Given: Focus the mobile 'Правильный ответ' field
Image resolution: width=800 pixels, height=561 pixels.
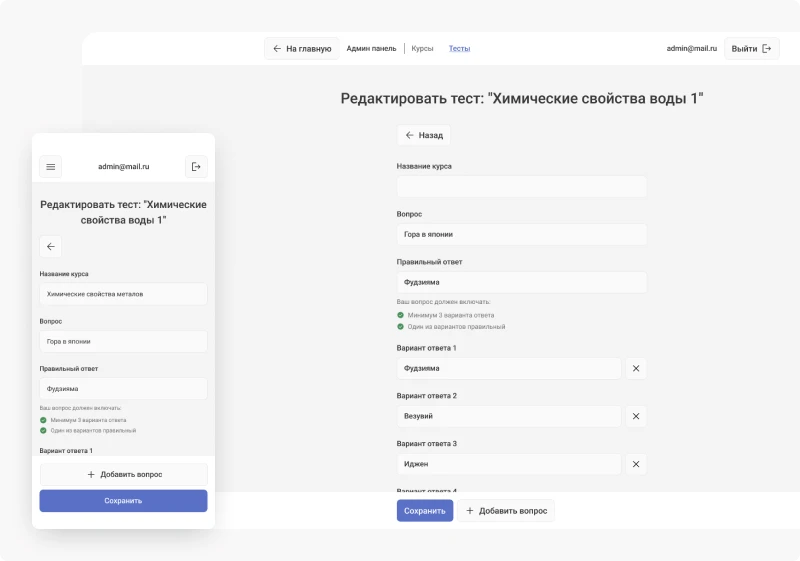Looking at the screenshot, I should (x=123, y=389).
